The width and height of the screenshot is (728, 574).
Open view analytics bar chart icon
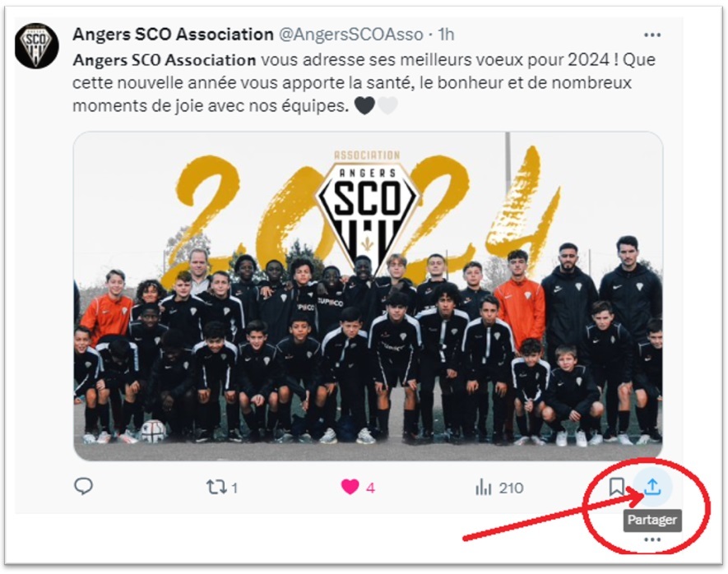click(x=484, y=488)
